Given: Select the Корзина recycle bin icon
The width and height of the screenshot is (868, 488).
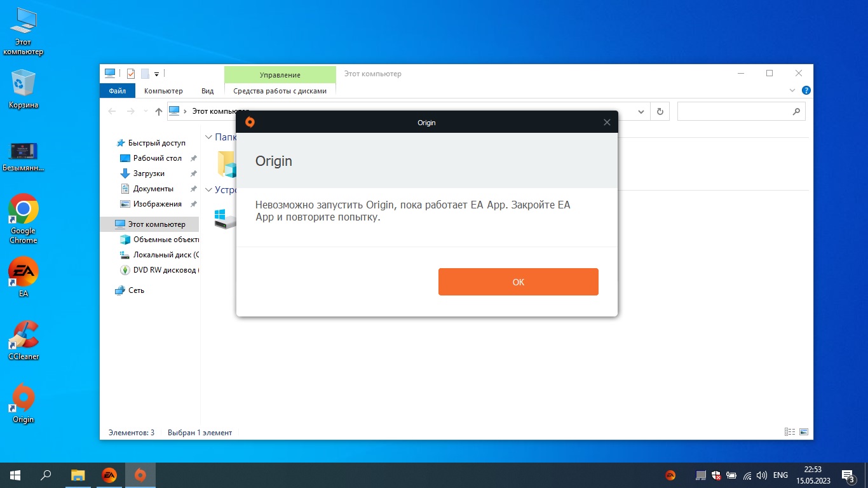Looking at the screenshot, I should [24, 90].
